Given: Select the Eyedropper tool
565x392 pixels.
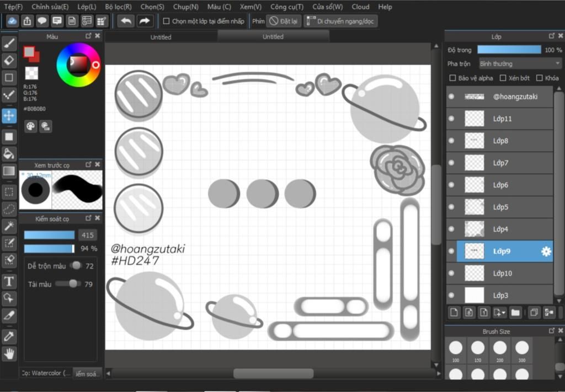Looking at the screenshot, I should click(x=9, y=336).
